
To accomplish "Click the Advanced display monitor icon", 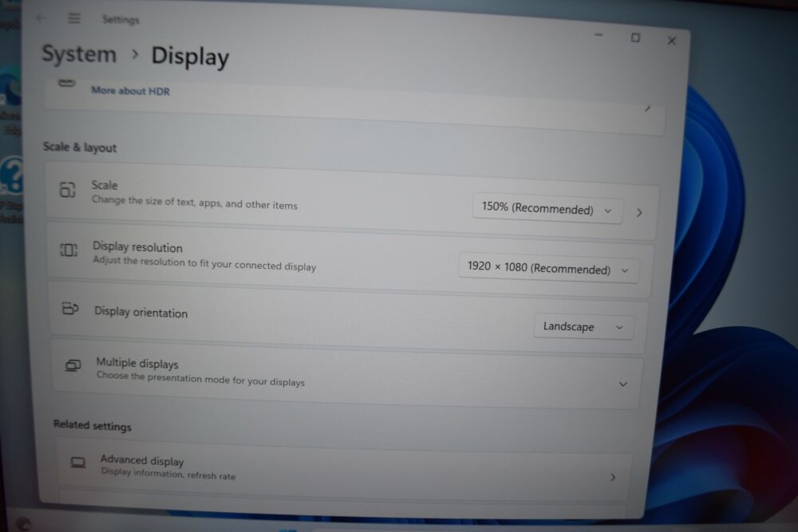I will [78, 462].
